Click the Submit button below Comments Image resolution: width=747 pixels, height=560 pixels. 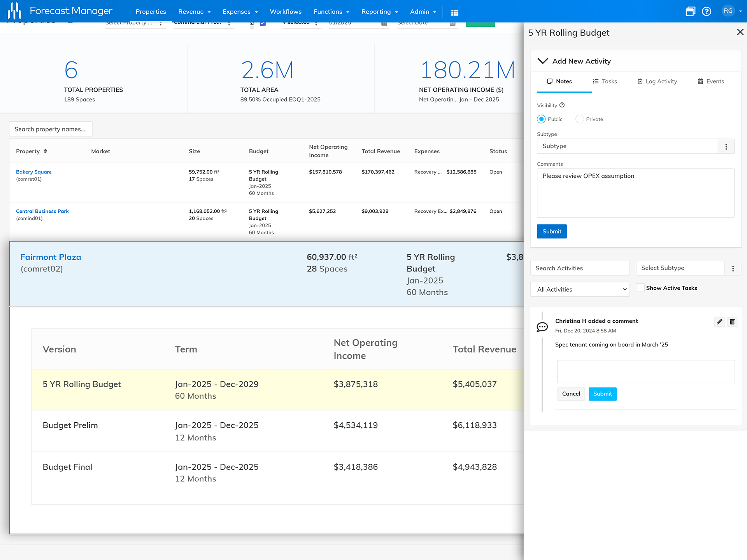pyautogui.click(x=551, y=231)
